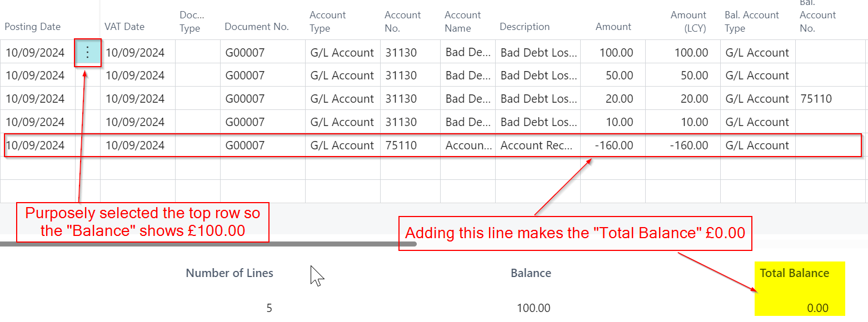Select the Description column header
868x322 pixels.
click(x=524, y=27)
